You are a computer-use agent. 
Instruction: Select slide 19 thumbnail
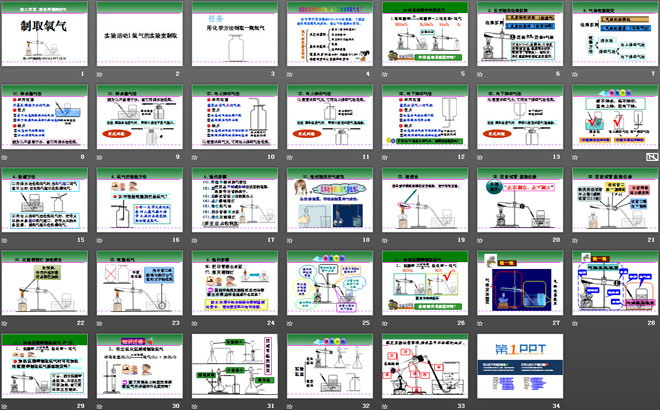(425, 200)
